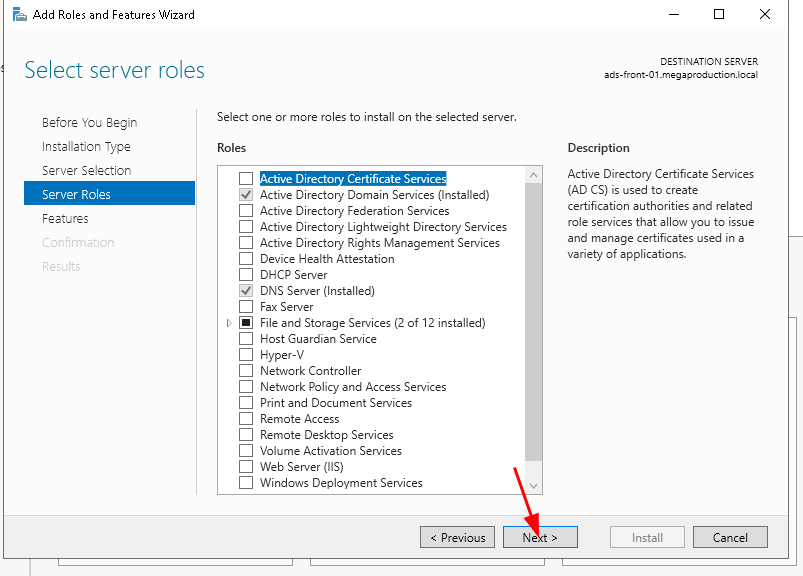
Task: Tick the Web Server (IIS) checkbox
Action: 246,467
